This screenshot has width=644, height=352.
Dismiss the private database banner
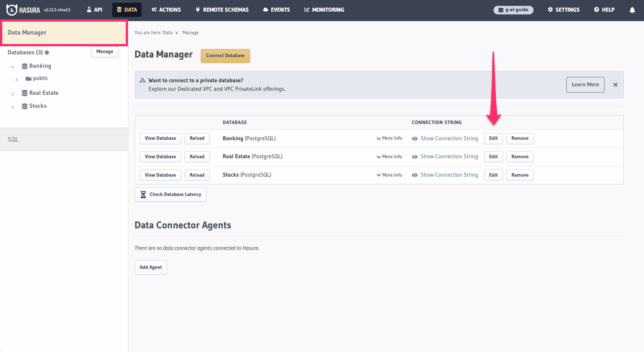615,85
